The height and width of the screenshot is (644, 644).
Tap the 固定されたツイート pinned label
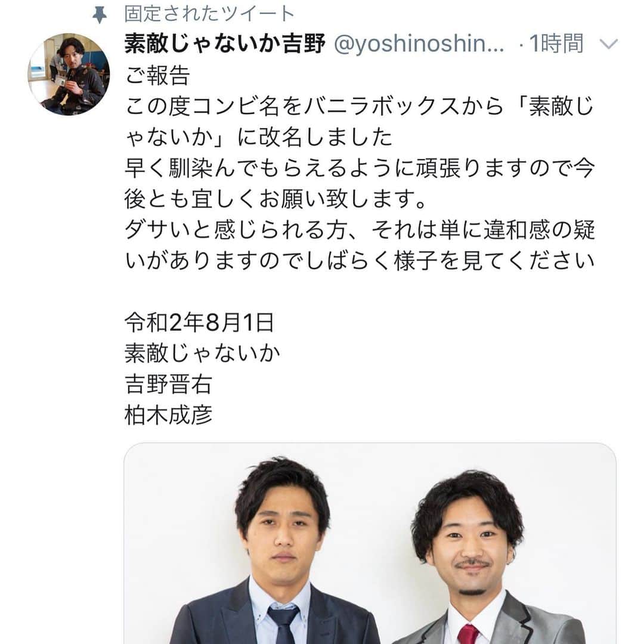point(209,14)
